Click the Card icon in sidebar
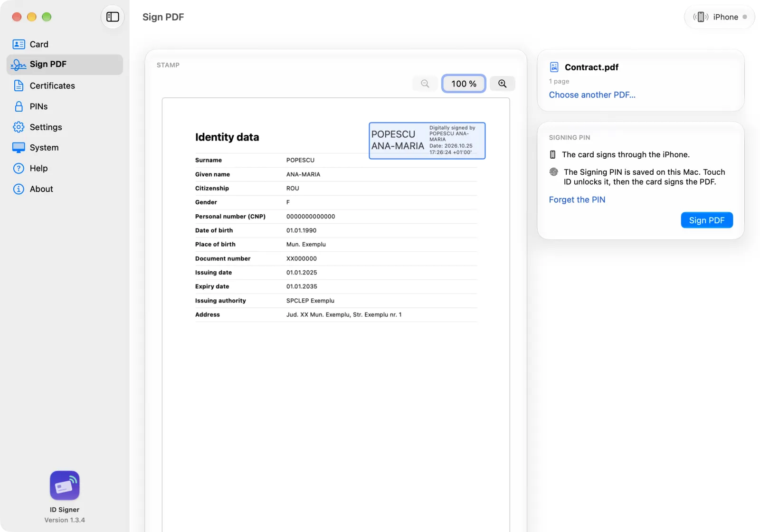The image size is (760, 532). pyautogui.click(x=19, y=44)
